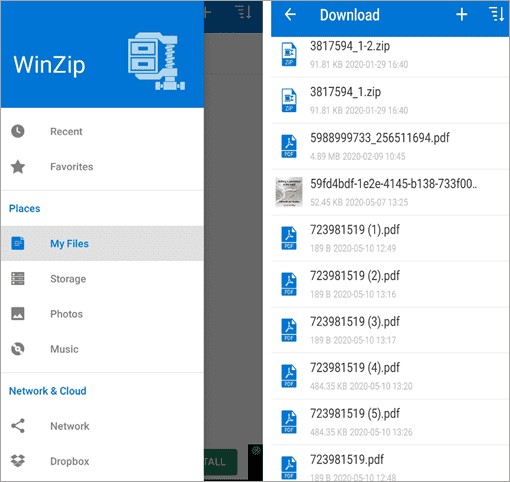
Task: Tap the 484.35 KB 2020-05-10 13:26 details
Action: (361, 432)
